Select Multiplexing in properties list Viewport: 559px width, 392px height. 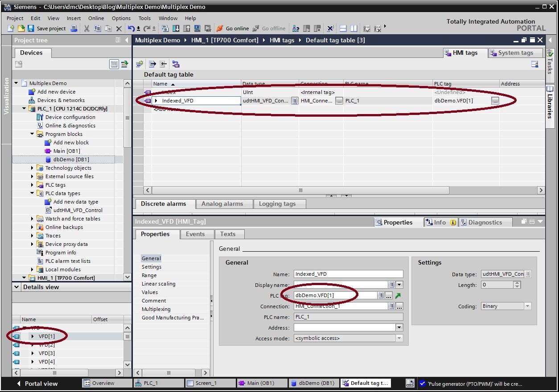coord(156,309)
